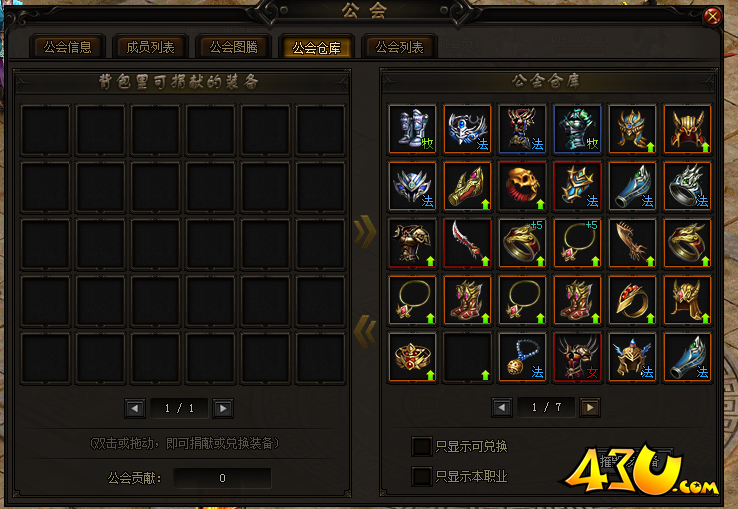Choose the red-gem golden ring
Screen dimensions: 738x509
(633, 300)
